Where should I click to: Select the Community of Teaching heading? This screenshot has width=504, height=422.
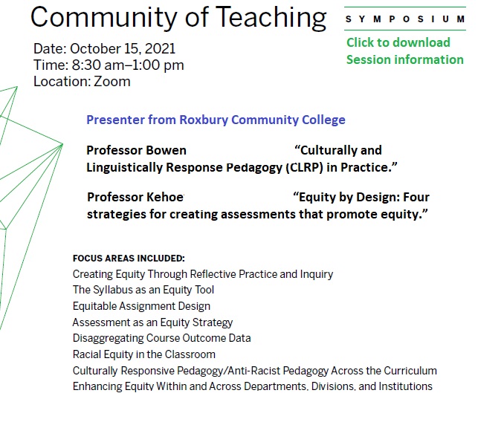178,17
